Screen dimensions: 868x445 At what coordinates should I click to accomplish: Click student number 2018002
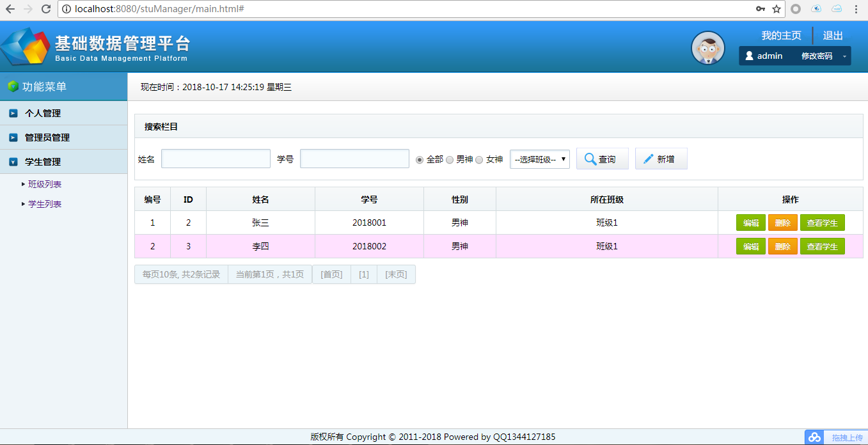[369, 246]
